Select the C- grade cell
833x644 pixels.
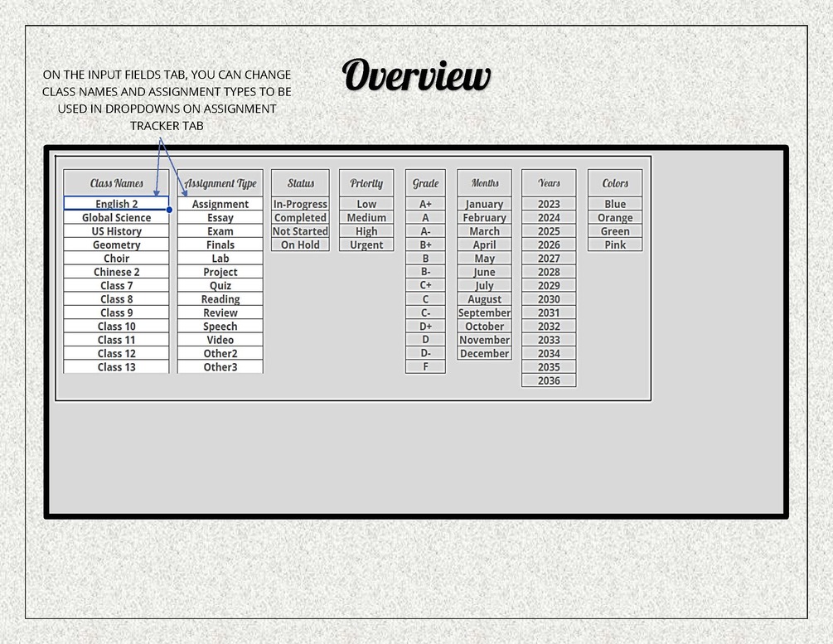click(x=425, y=312)
